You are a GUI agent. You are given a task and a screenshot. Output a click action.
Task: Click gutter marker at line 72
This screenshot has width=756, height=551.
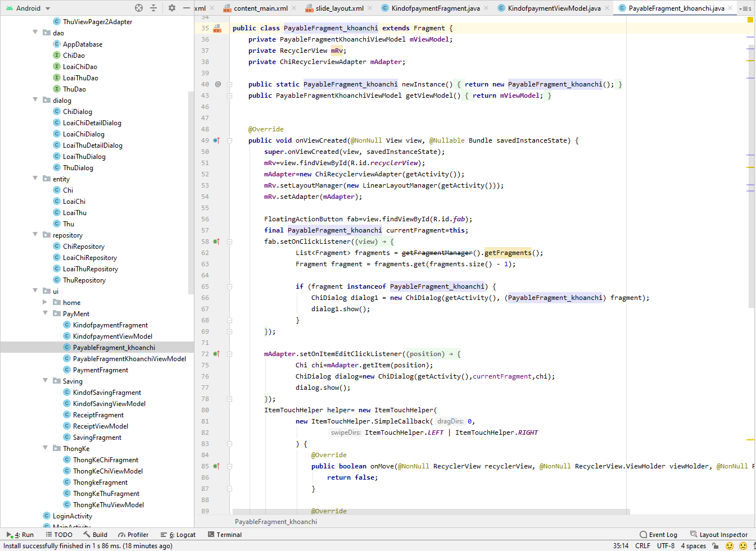click(x=217, y=354)
